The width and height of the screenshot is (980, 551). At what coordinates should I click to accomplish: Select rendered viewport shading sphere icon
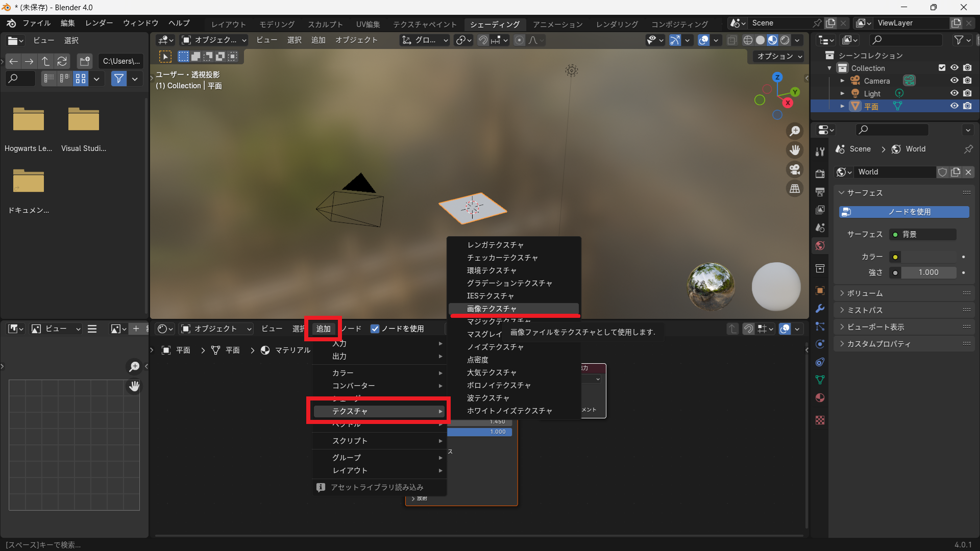[x=785, y=40]
